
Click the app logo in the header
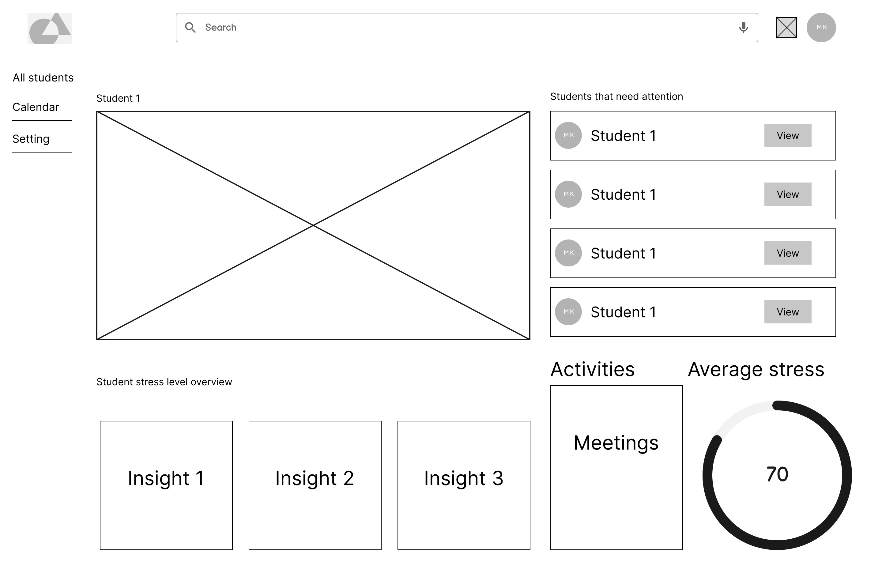(x=50, y=28)
